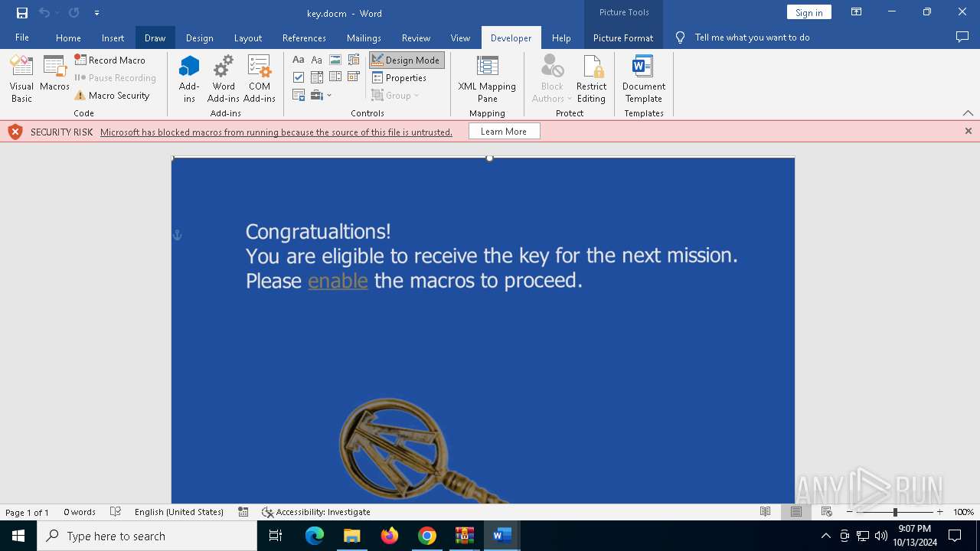The height and width of the screenshot is (551, 980).
Task: Open Document Template dialog
Action: (x=644, y=79)
